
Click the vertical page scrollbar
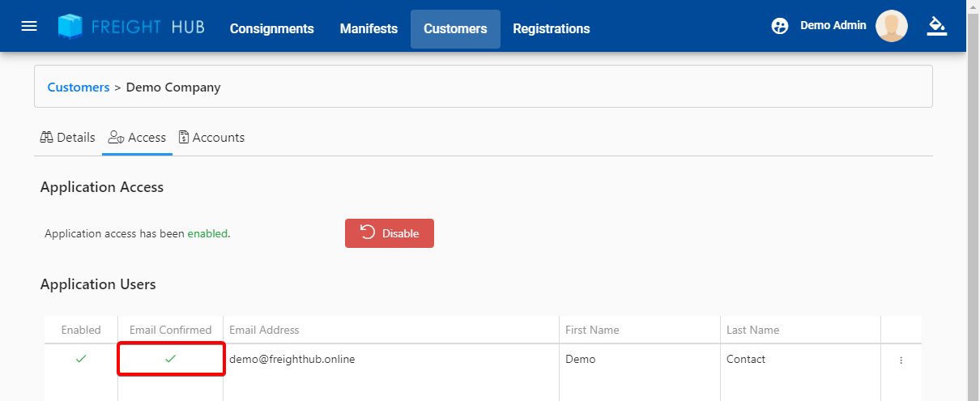[973, 203]
